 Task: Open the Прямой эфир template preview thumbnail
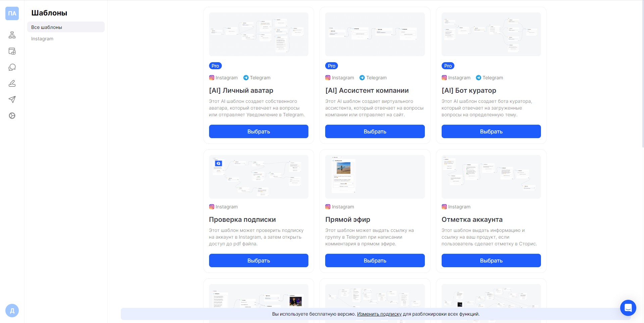pos(375,177)
